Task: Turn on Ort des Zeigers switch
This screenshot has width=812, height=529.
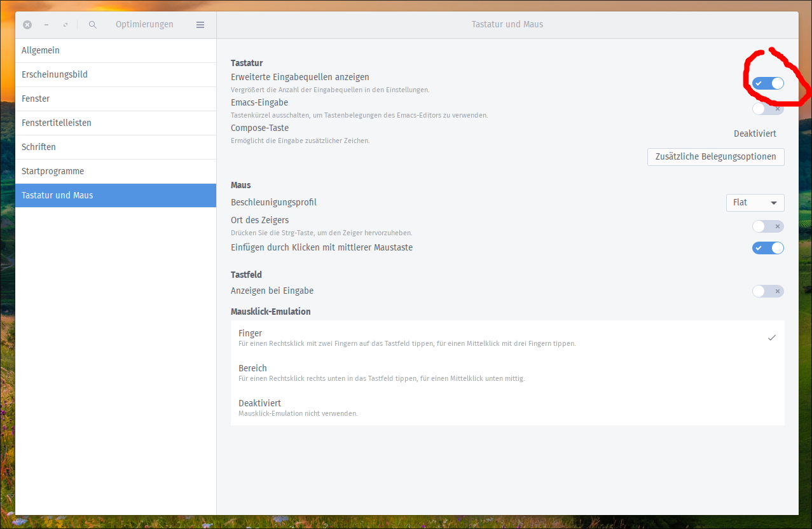Action: coord(768,226)
